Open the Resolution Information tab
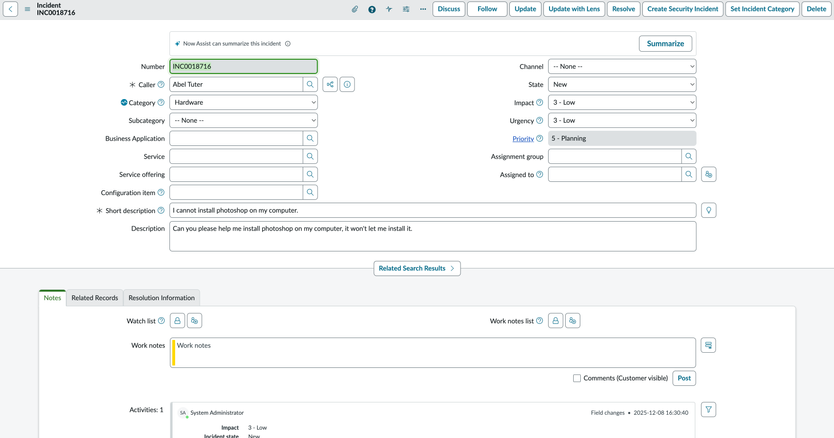The width and height of the screenshot is (834, 438). [x=161, y=298]
